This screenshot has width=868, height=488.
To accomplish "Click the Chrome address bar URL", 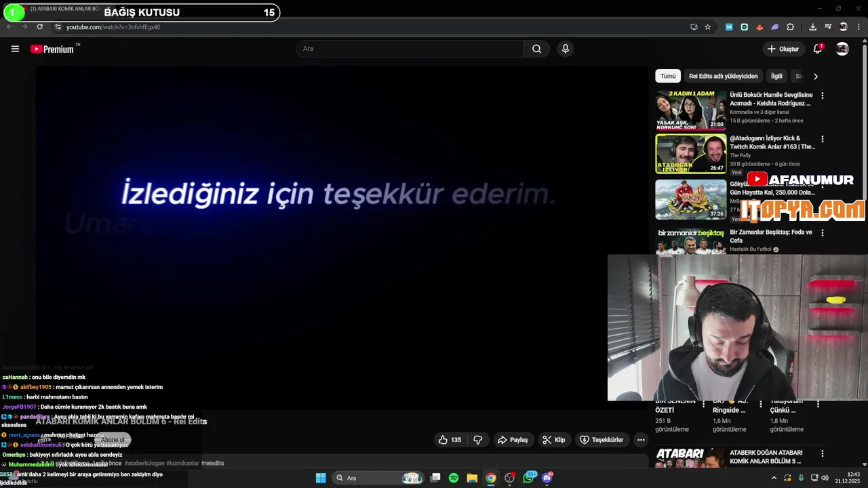I will (x=113, y=27).
